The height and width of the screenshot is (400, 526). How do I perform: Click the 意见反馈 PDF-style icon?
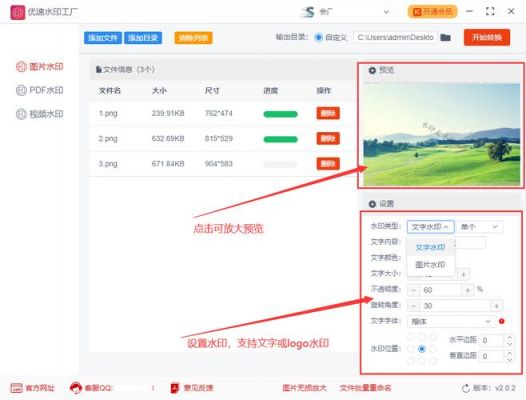tap(175, 388)
